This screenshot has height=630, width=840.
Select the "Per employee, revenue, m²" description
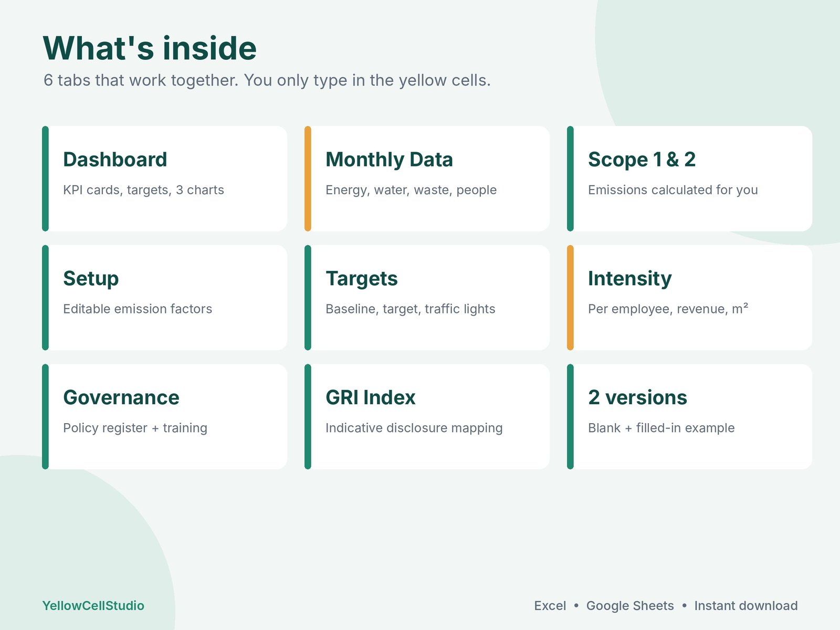point(668,309)
